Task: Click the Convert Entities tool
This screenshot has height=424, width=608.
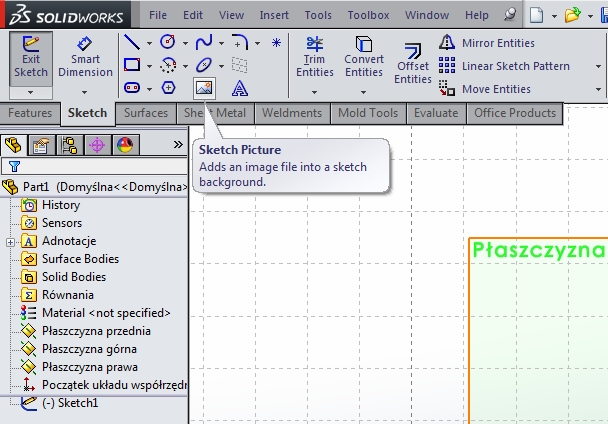Action: click(x=364, y=57)
